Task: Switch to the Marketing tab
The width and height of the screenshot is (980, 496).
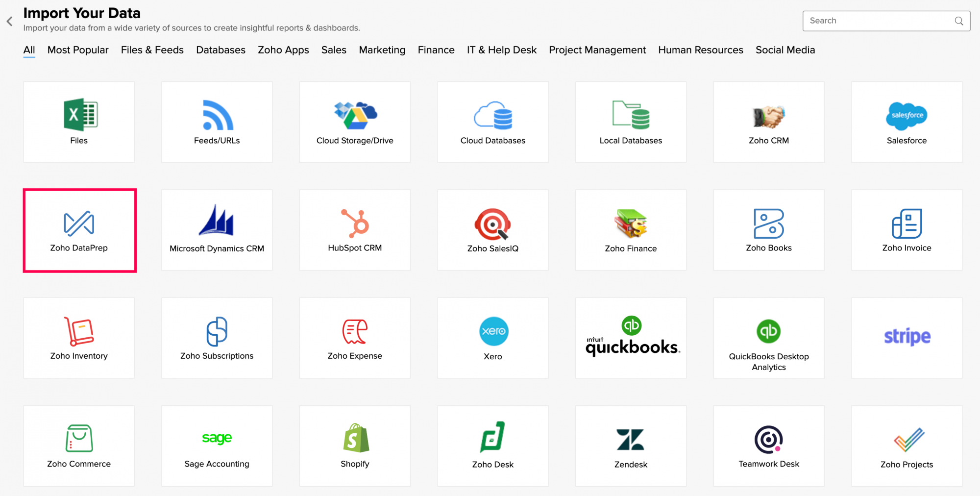Action: coord(382,50)
